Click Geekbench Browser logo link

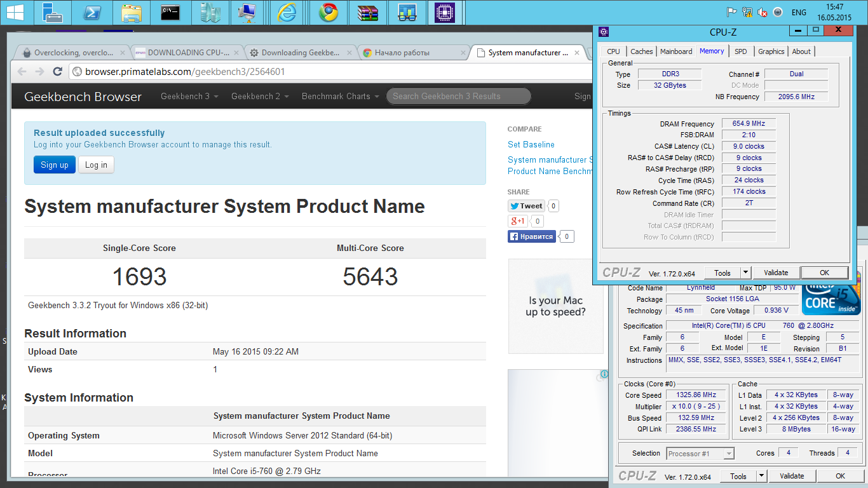pyautogui.click(x=83, y=97)
